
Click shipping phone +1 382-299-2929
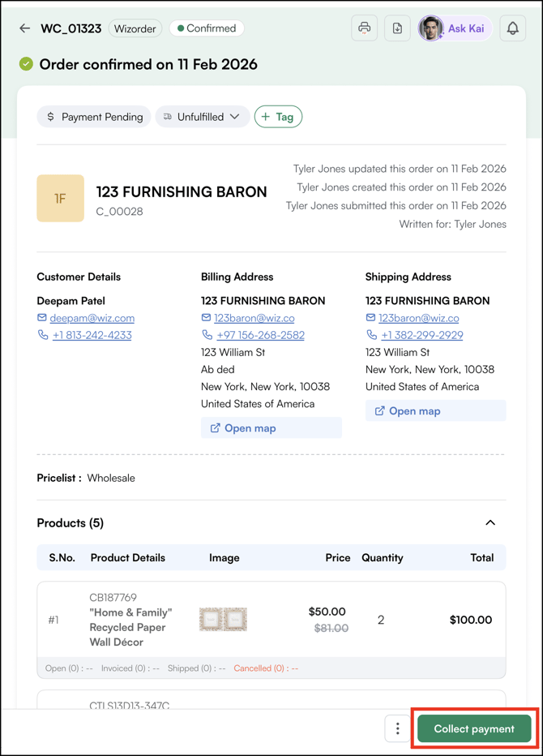422,335
